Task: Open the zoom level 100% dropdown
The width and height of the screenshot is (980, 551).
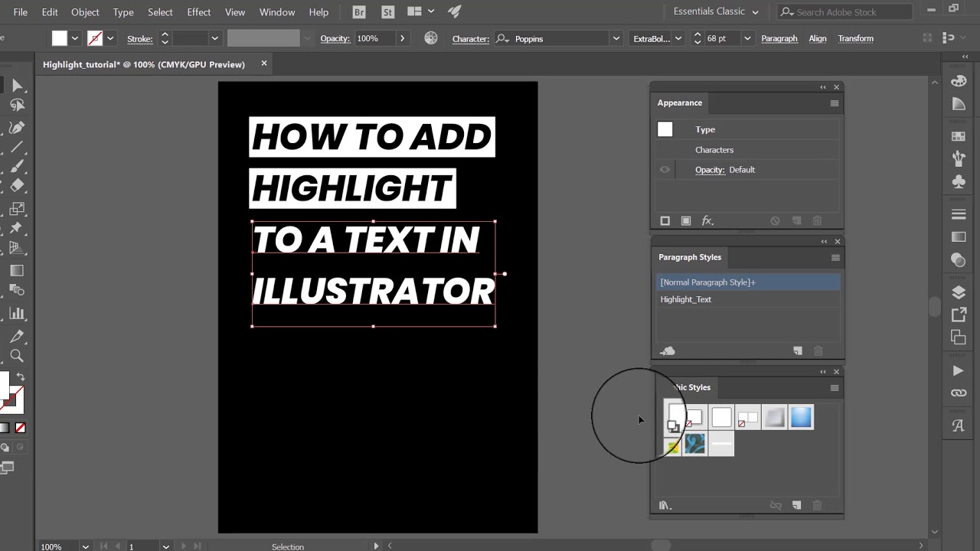Action: tap(85, 546)
